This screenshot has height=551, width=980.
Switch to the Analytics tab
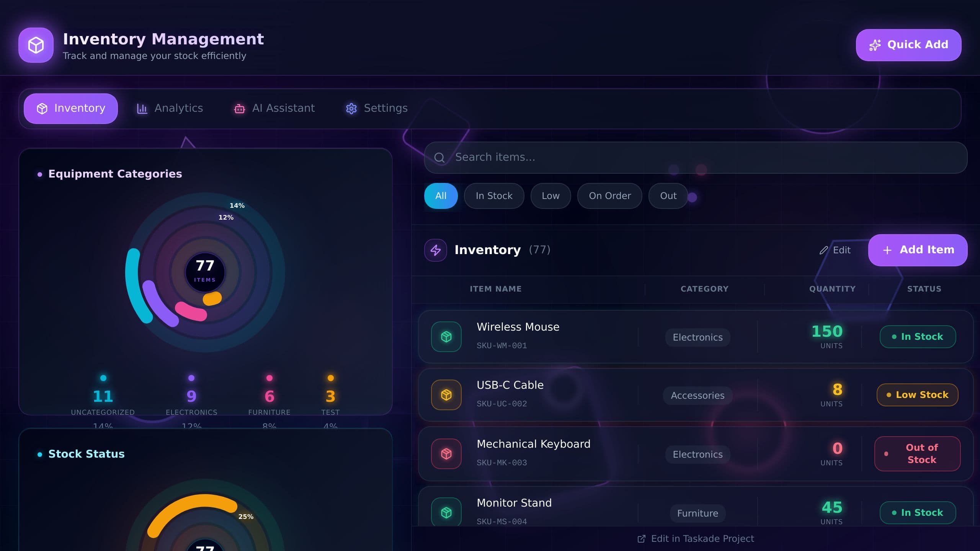click(x=170, y=109)
